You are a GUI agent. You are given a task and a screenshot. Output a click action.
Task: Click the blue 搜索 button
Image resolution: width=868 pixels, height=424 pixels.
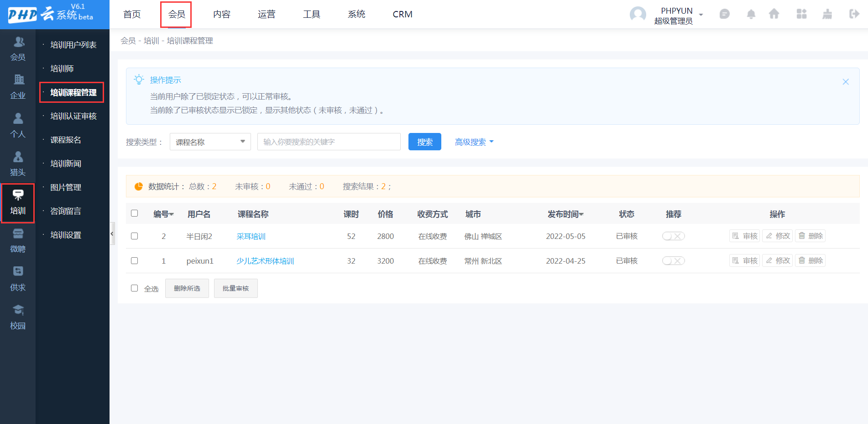click(x=425, y=142)
